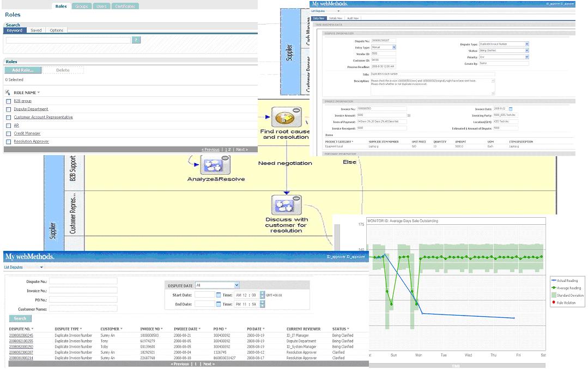Open dispute number 2008082000245 link
This screenshot has width=588, height=369.
pyautogui.click(x=21, y=335)
